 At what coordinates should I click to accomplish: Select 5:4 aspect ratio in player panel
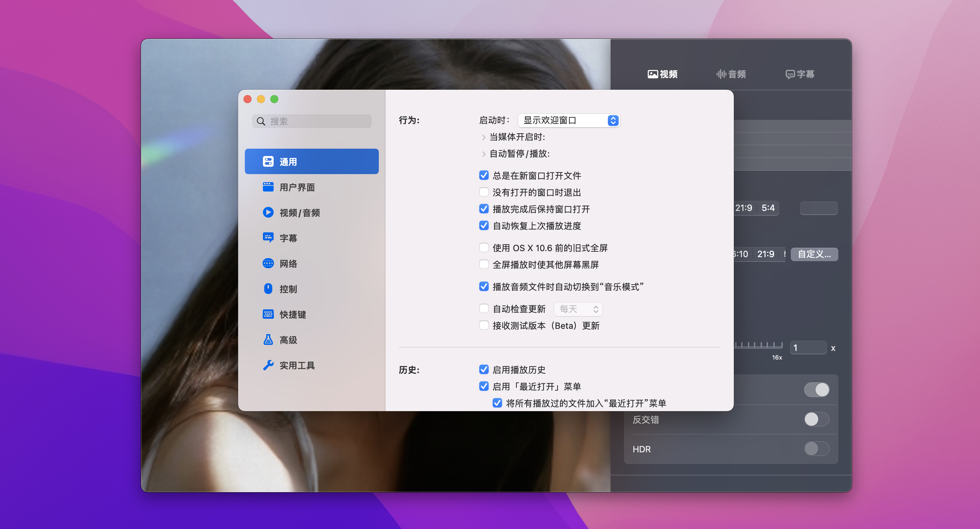[768, 208]
